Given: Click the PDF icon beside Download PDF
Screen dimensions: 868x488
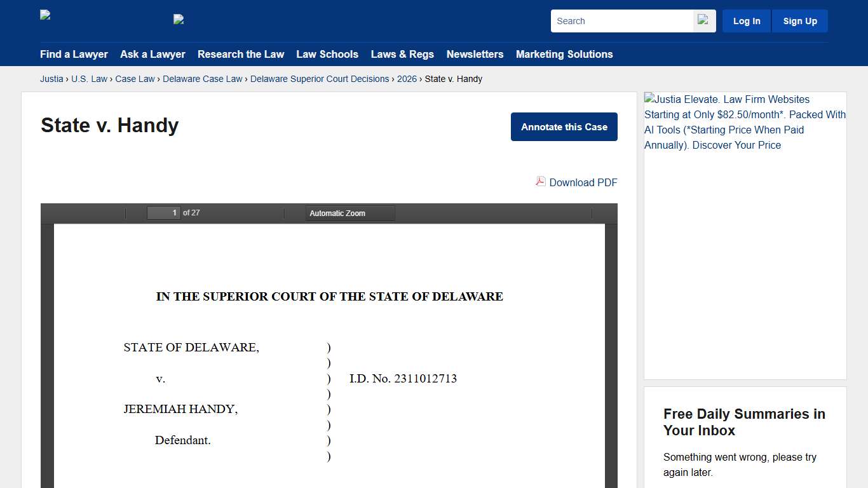Looking at the screenshot, I should (x=539, y=182).
